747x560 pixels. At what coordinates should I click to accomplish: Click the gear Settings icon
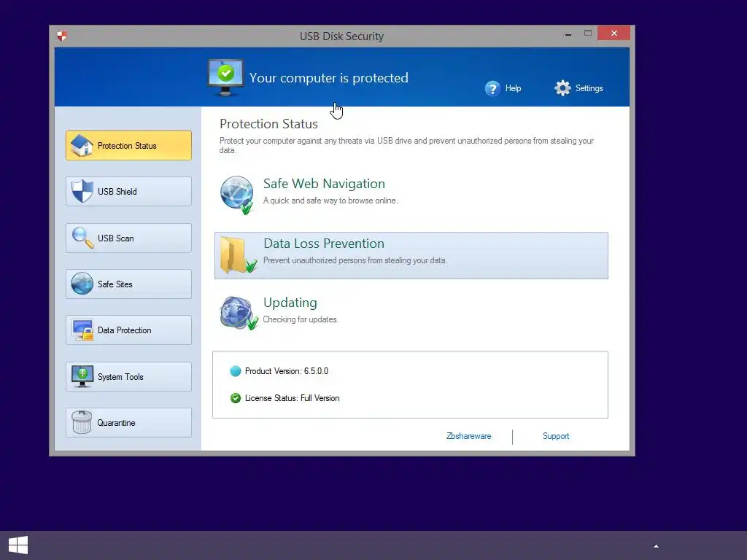pos(562,88)
